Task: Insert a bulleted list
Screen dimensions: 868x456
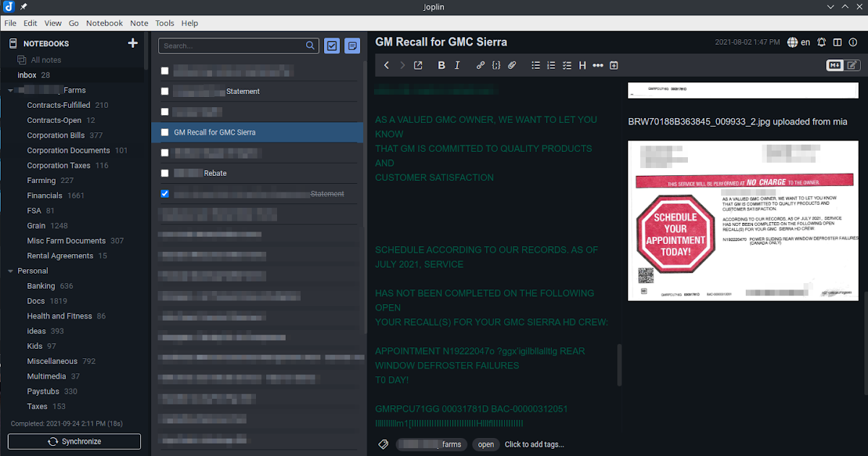Action: (x=535, y=65)
